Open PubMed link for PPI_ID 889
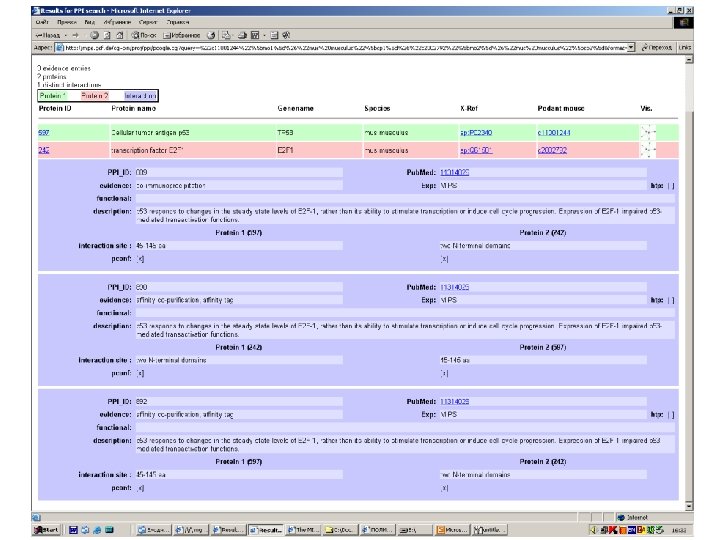This screenshot has width=720, height=540. click(454, 172)
